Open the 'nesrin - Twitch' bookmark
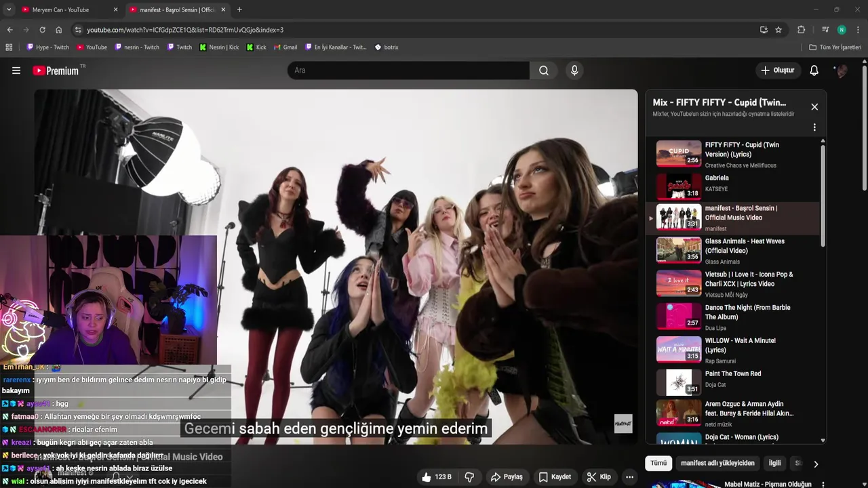This screenshot has width=868, height=488. point(137,47)
